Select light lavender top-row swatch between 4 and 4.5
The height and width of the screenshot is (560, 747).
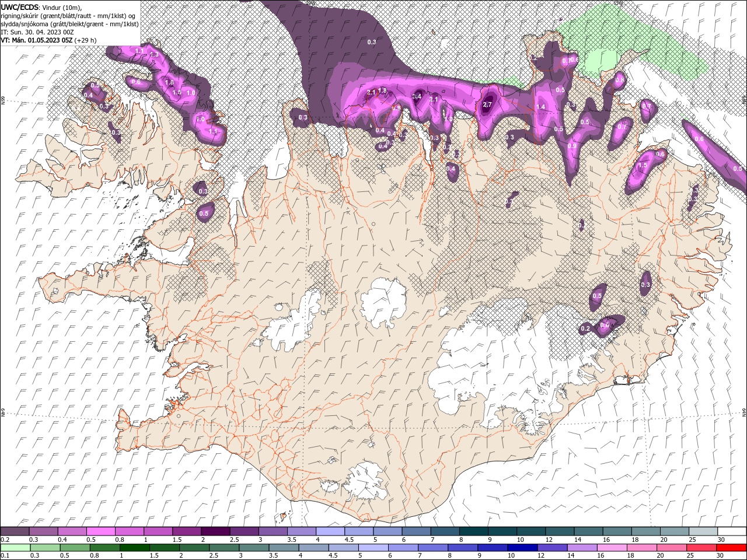(330, 531)
